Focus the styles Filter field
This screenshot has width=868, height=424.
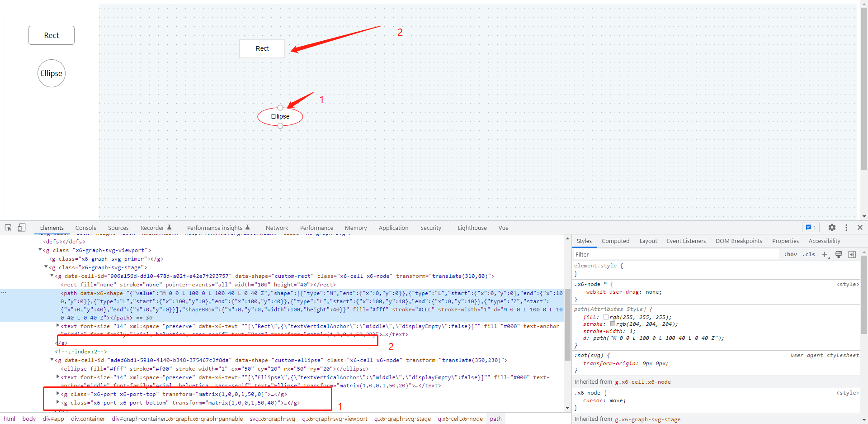pos(677,254)
